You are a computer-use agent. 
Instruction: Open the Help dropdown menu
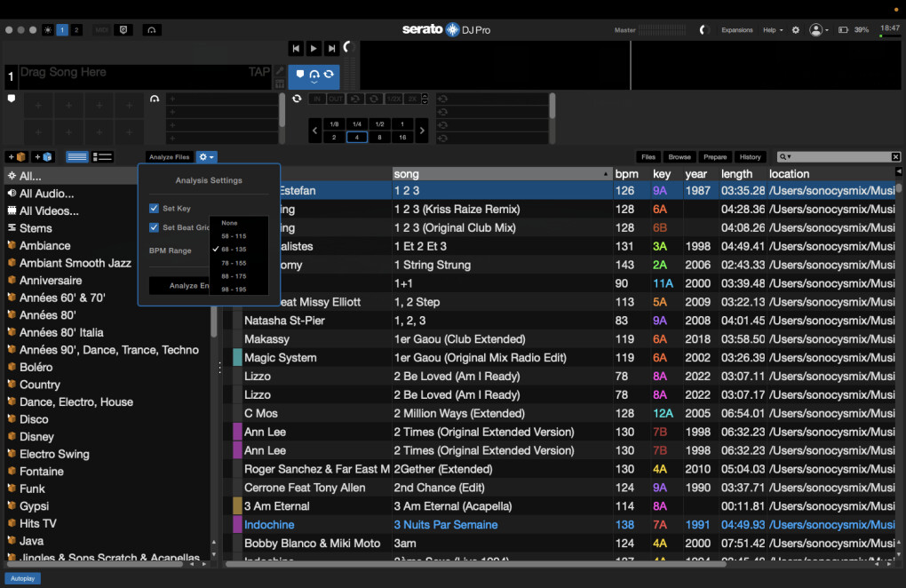pos(773,30)
